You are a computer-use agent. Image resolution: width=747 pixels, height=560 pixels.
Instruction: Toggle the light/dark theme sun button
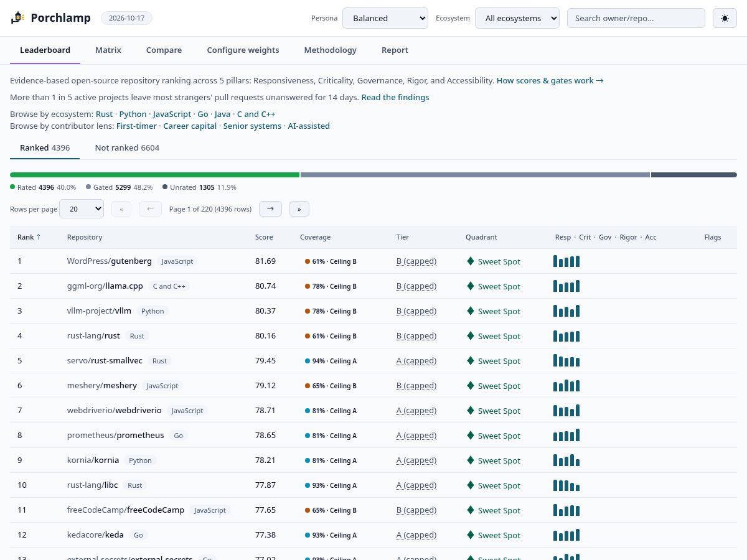pyautogui.click(x=725, y=18)
